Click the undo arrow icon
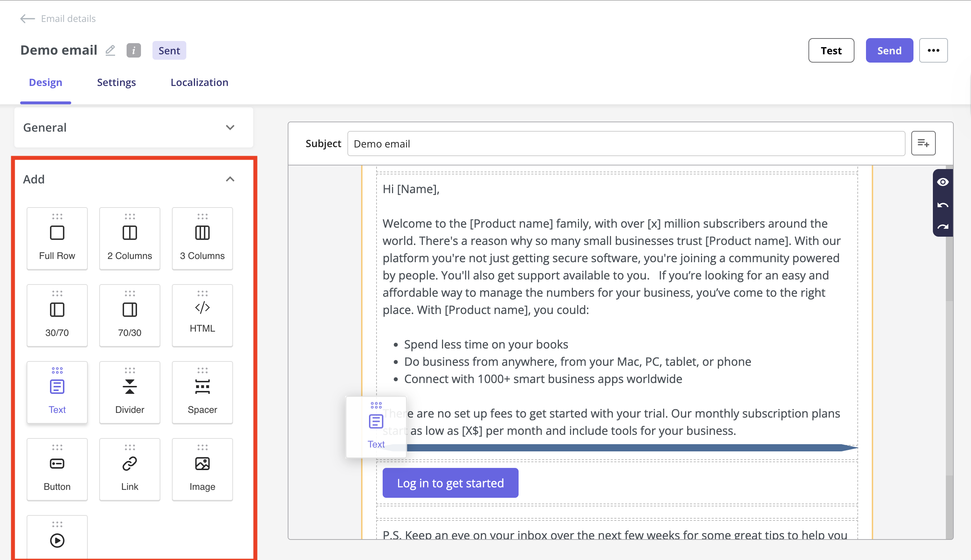Viewport: 971px width, 560px height. point(942,205)
